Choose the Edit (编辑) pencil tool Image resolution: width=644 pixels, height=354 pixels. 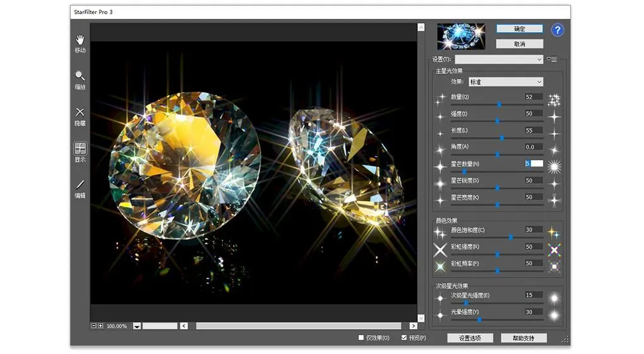(x=80, y=185)
